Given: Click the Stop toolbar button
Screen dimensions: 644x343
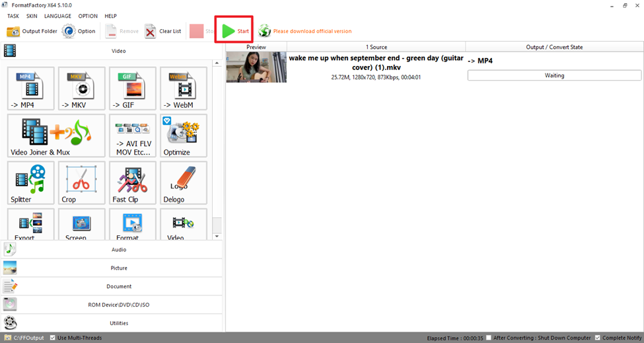Looking at the screenshot, I should click(201, 31).
